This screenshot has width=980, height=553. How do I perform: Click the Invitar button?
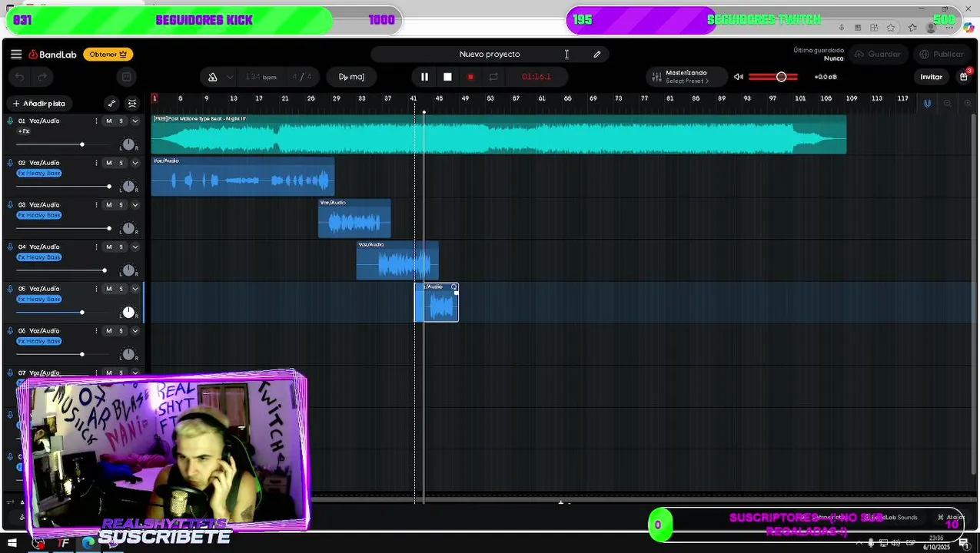[931, 77]
